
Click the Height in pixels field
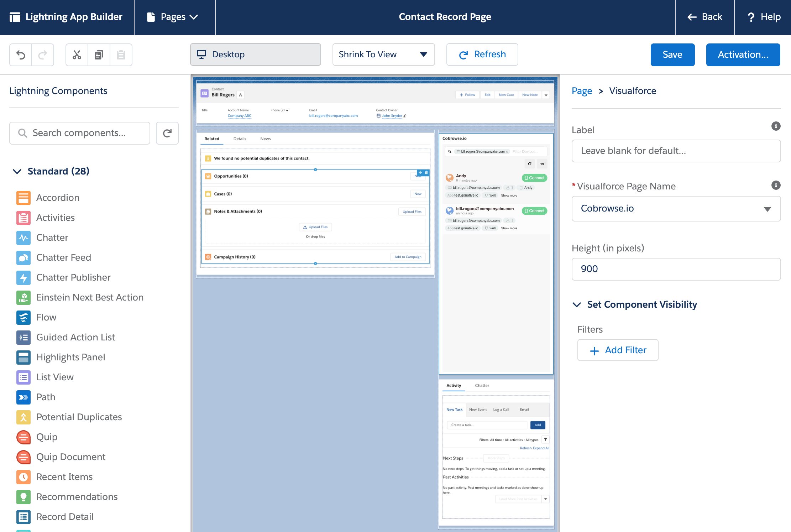click(676, 269)
